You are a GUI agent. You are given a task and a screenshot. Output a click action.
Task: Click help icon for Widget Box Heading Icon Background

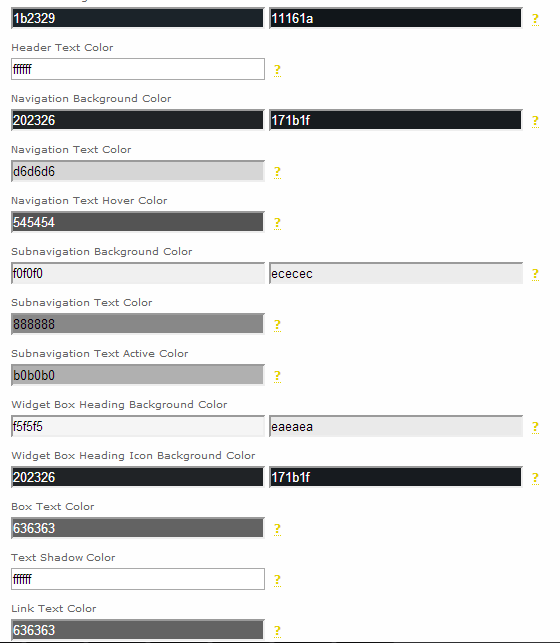point(535,478)
